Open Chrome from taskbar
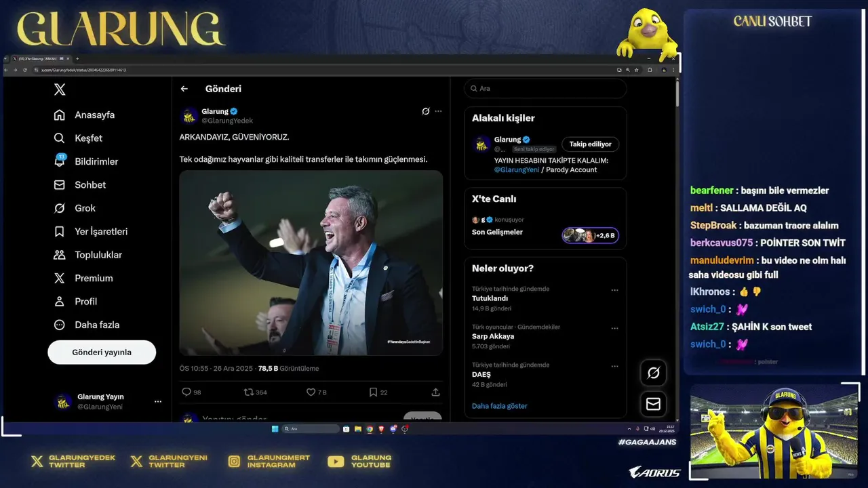The height and width of the screenshot is (488, 868). (370, 429)
